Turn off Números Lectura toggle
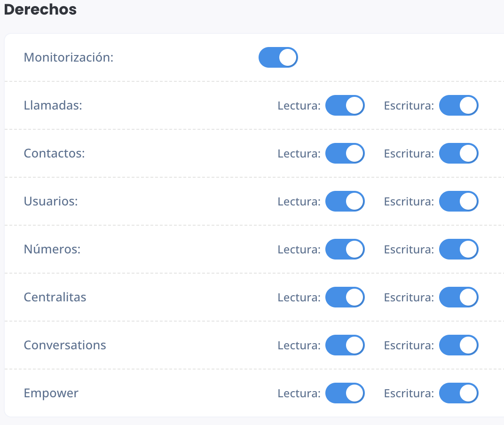 pyautogui.click(x=345, y=249)
